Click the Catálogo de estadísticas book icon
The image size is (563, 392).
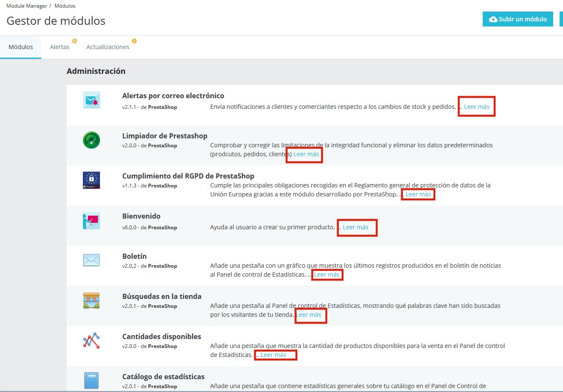(x=91, y=380)
